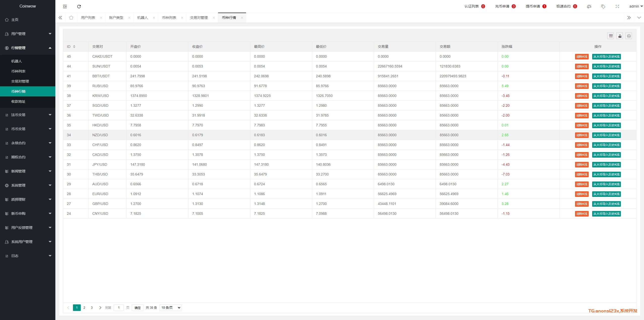
Task: Close the 币种行情 tab
Action: pos(242,18)
